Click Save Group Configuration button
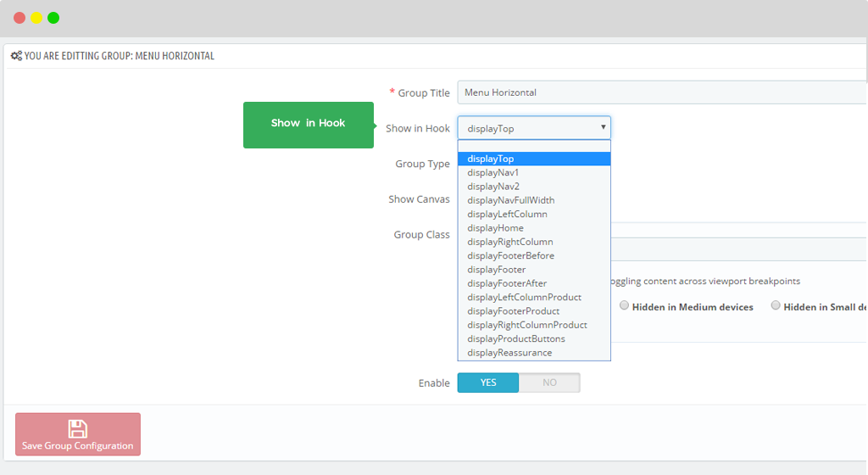The width and height of the screenshot is (868, 475). point(77,434)
